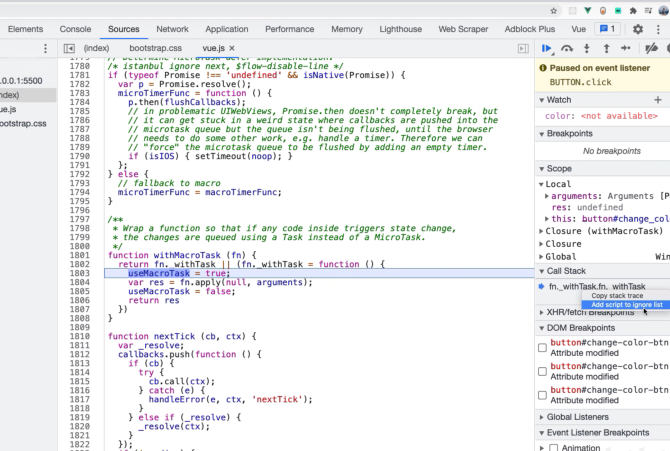The image size is (670, 451).
Task: Click the BUTTON.click paused event text
Action: click(x=580, y=83)
